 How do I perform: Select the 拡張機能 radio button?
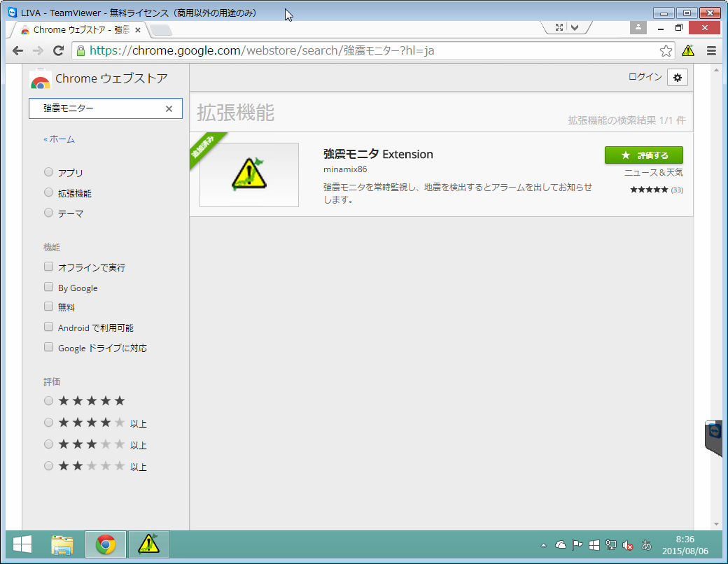48,192
